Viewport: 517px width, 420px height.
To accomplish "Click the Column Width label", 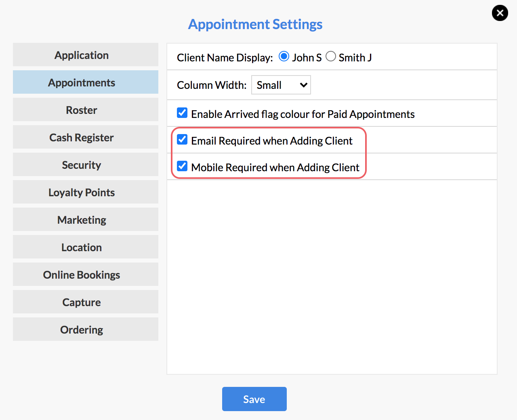I will (x=212, y=85).
